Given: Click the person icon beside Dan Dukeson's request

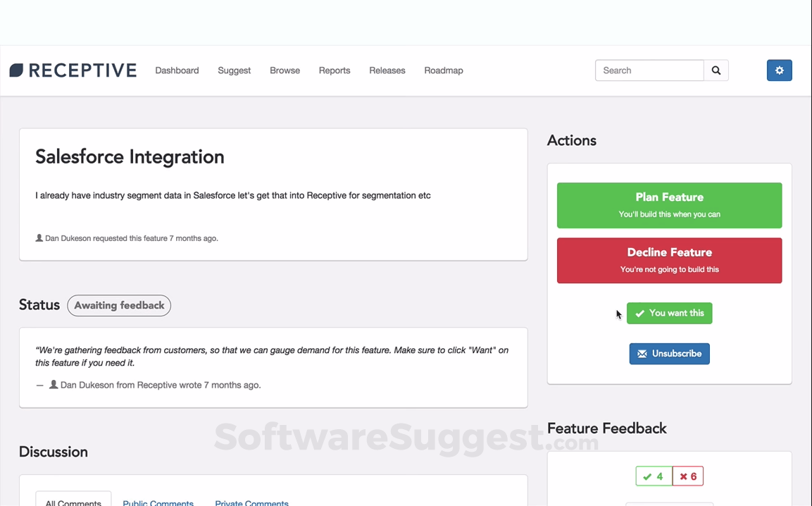Looking at the screenshot, I should pos(39,237).
